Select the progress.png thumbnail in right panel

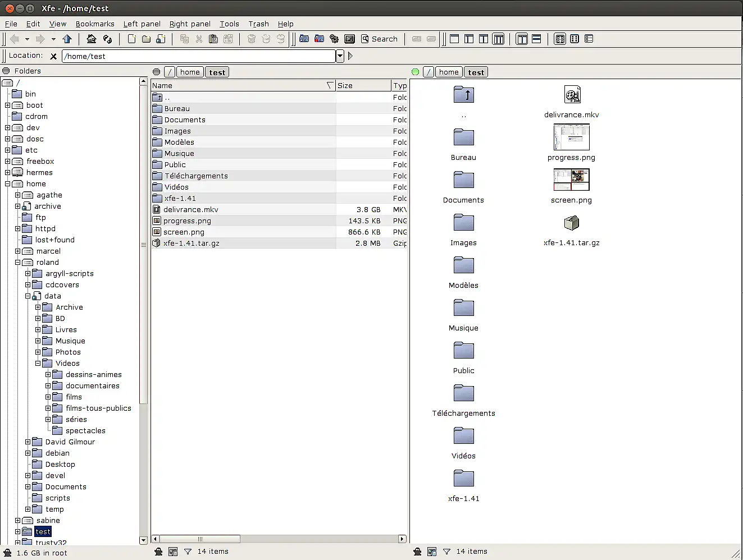571,137
